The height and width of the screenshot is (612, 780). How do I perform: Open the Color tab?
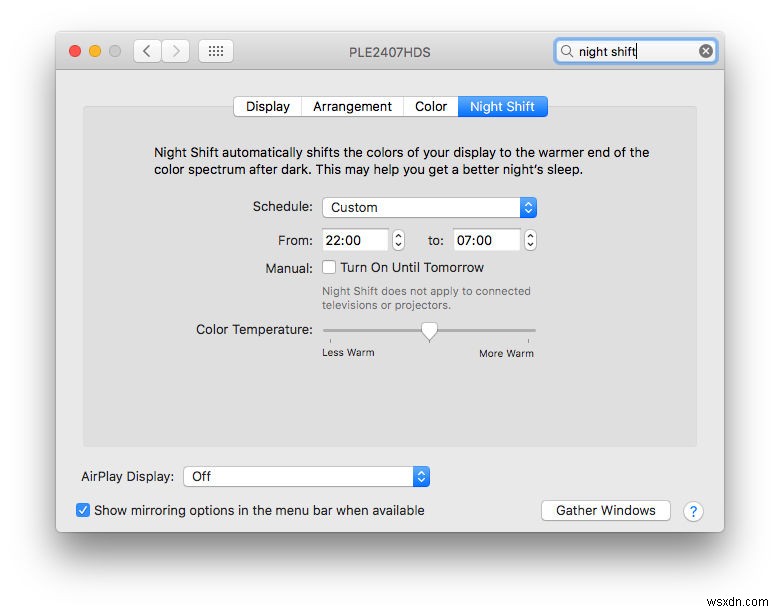point(431,106)
